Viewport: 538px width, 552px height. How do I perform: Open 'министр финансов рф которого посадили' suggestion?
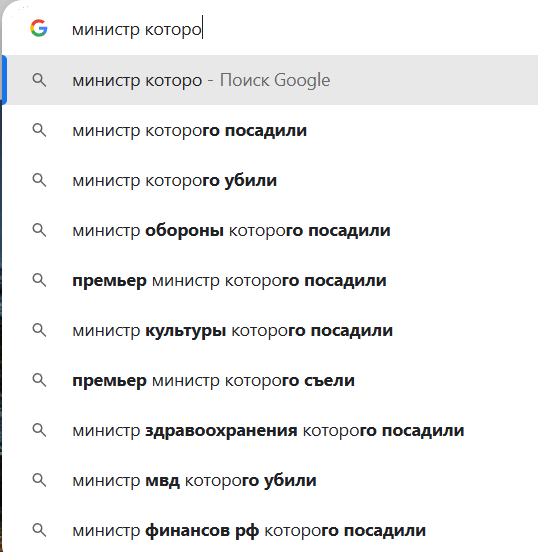click(270, 530)
